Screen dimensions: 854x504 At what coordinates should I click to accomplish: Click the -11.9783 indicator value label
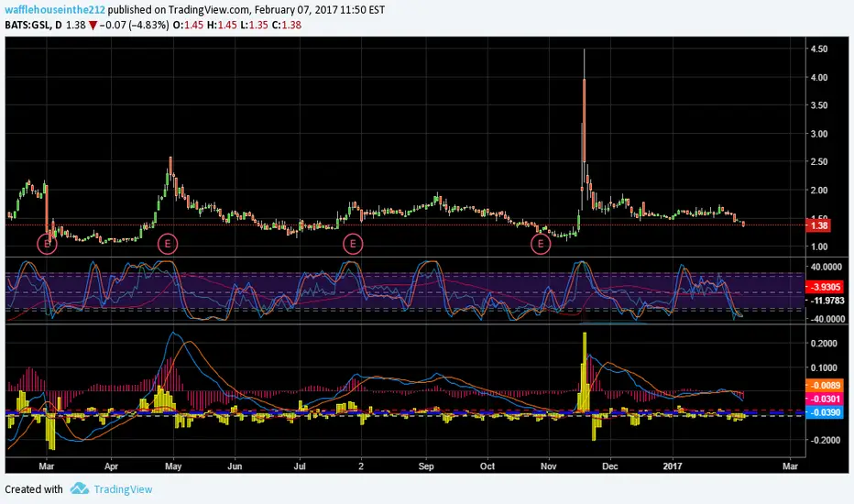pos(827,301)
